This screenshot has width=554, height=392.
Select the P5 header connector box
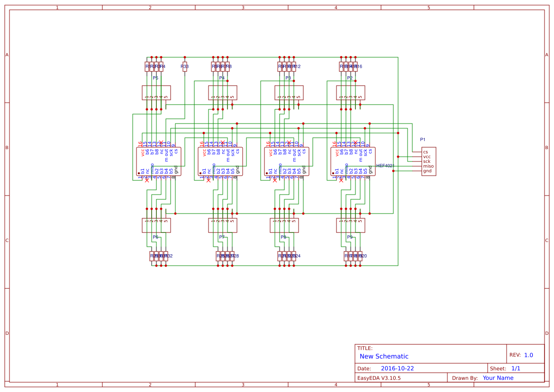[156, 92]
